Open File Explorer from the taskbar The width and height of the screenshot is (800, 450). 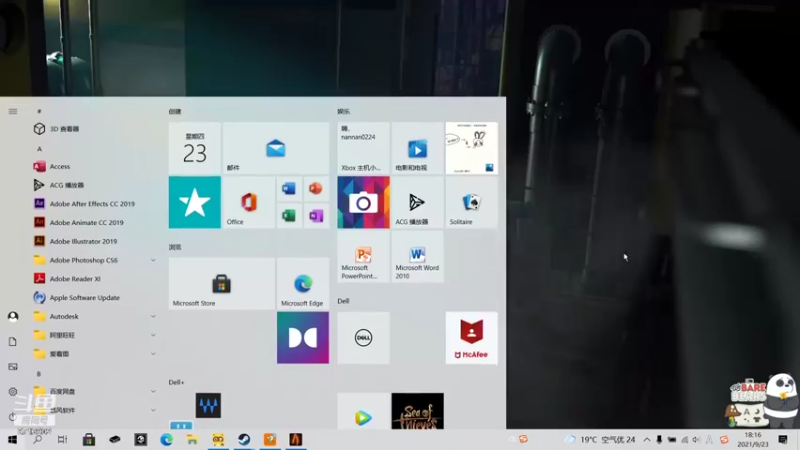click(192, 439)
